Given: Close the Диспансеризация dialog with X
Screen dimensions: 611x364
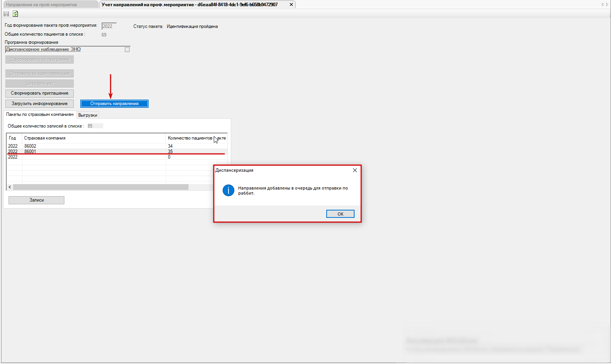Looking at the screenshot, I should 355,170.
